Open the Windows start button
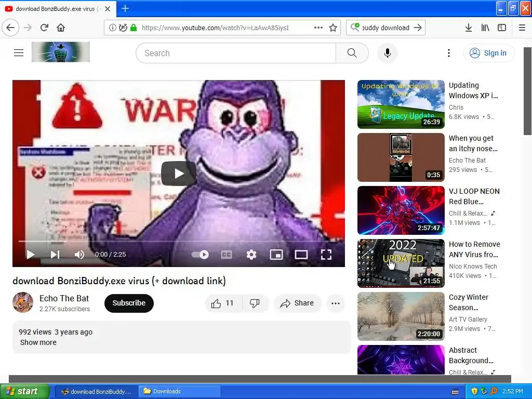This screenshot has width=532, height=399. [x=24, y=391]
